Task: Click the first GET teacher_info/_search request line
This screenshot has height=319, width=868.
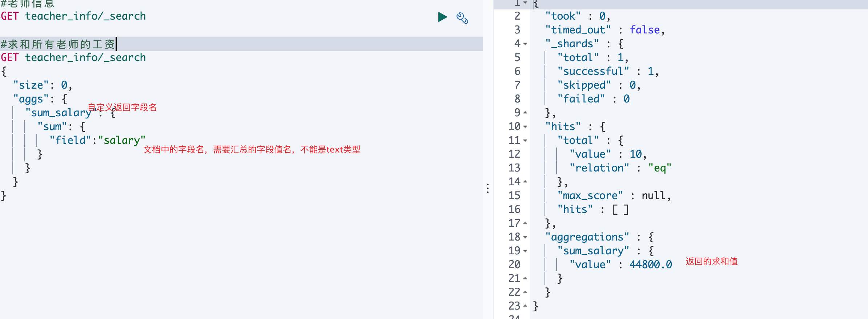Action: click(x=73, y=16)
